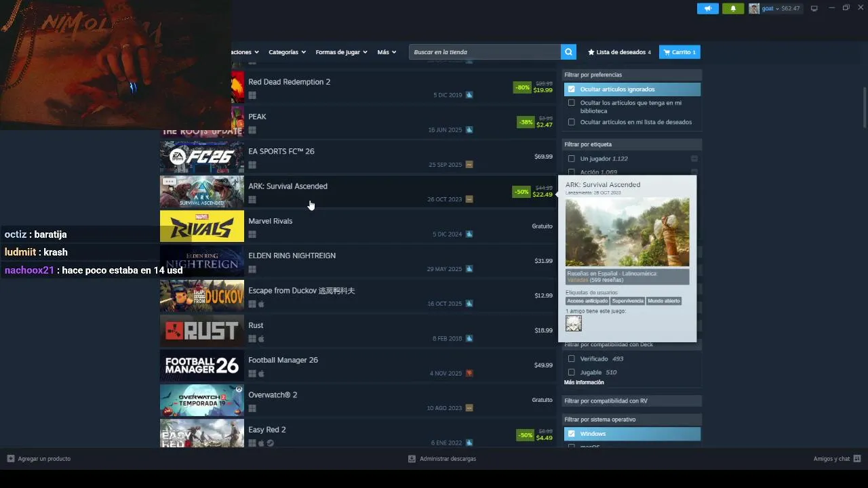The image size is (868, 488).
Task: Switch to Big Picture mode monitor icon
Action: (x=814, y=9)
